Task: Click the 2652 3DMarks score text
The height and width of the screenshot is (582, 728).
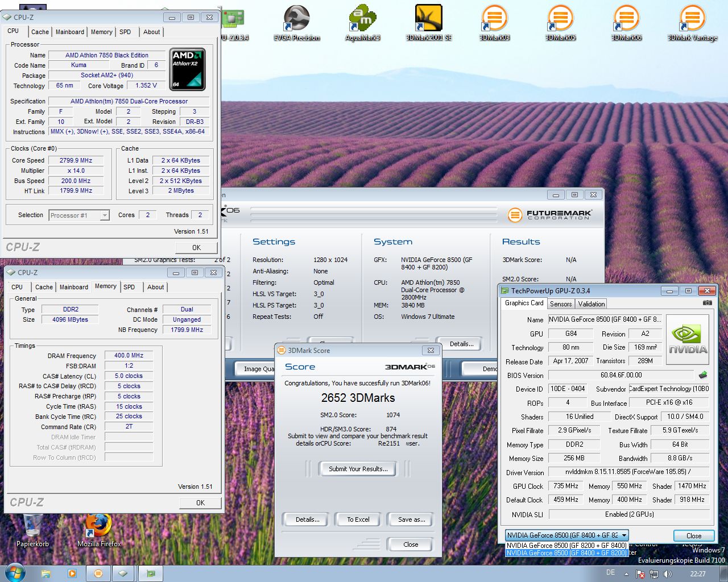Action: (x=358, y=398)
